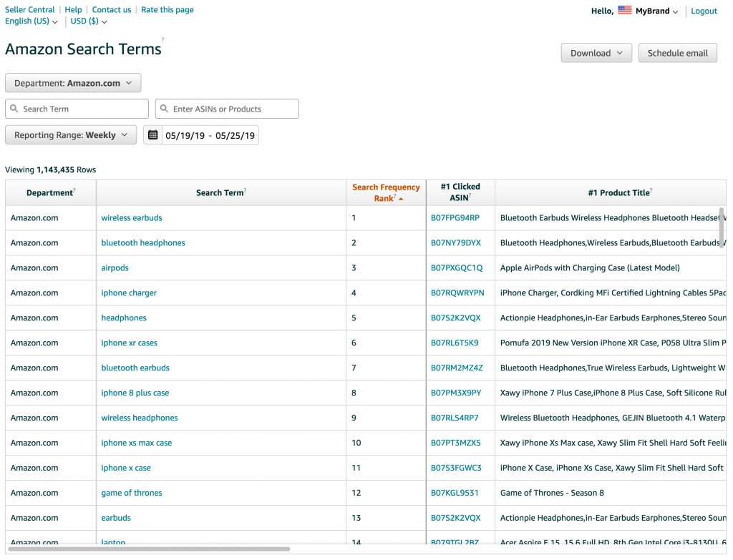Open the iphone x case search term
The image size is (733, 560).
[126, 468]
